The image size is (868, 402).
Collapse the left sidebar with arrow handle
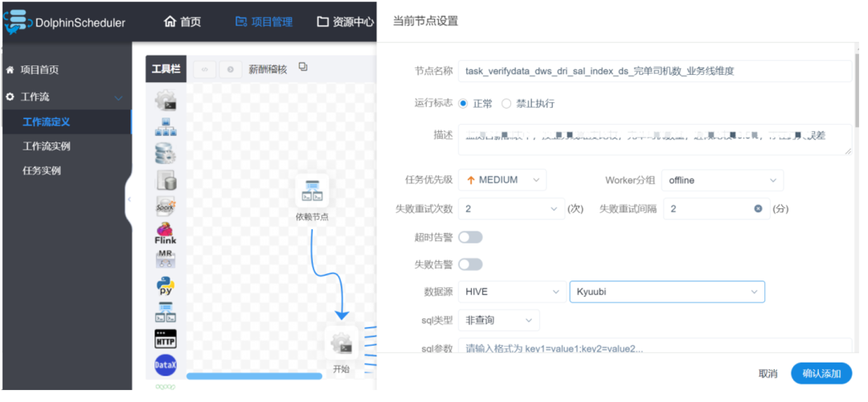click(129, 199)
